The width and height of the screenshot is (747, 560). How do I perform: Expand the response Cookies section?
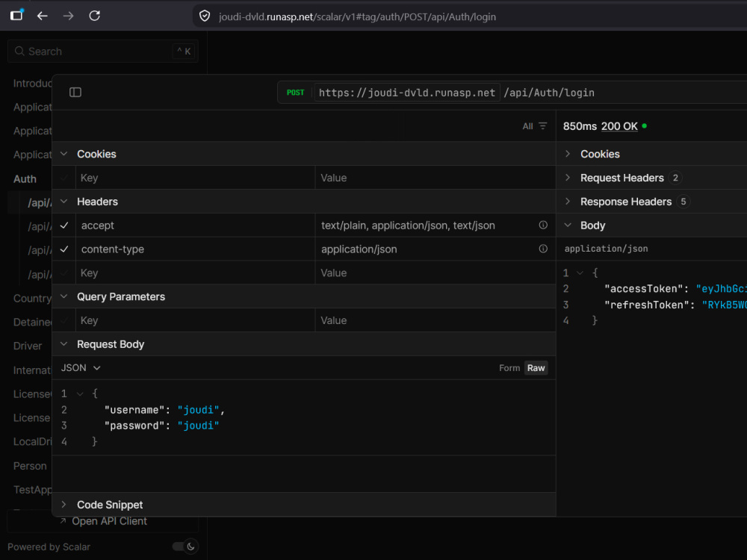pyautogui.click(x=568, y=154)
